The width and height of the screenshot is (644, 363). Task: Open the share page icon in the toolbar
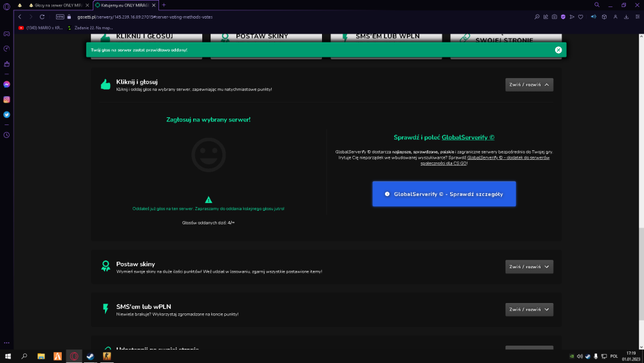pyautogui.click(x=545, y=17)
